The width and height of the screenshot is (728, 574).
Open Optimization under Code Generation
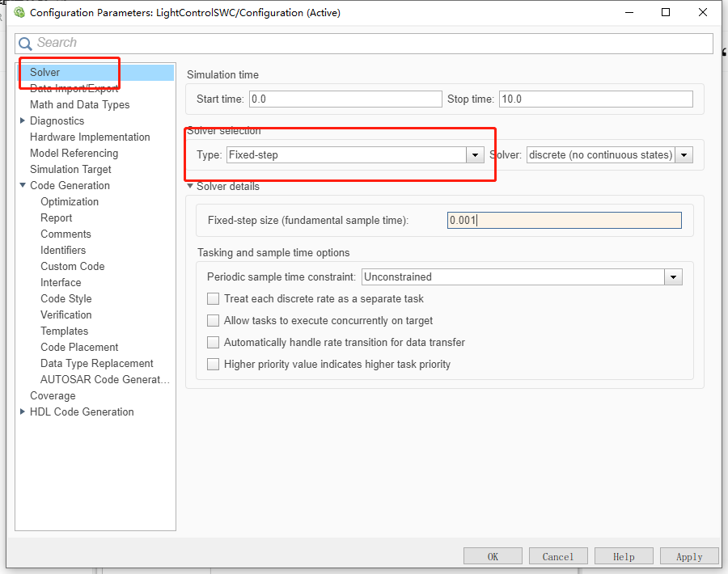70,202
